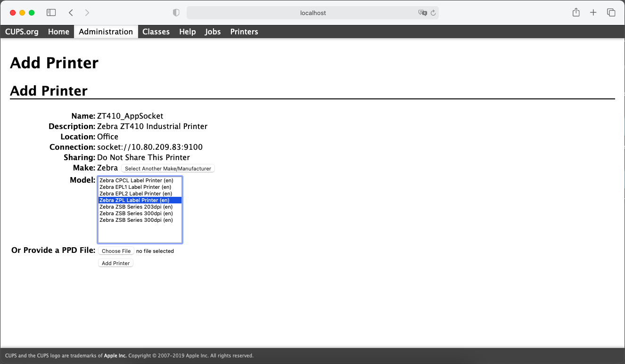
Task: Open the Jobs tab
Action: 213,32
